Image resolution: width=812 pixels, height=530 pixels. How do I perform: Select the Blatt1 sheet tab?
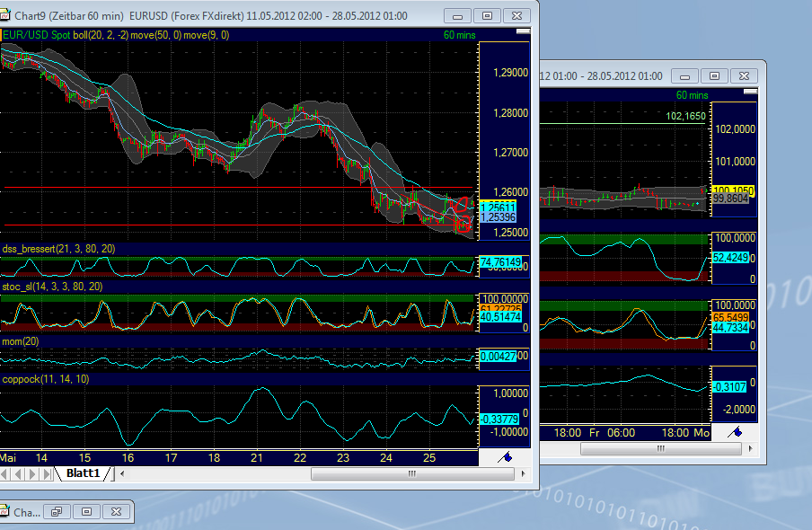click(81, 473)
